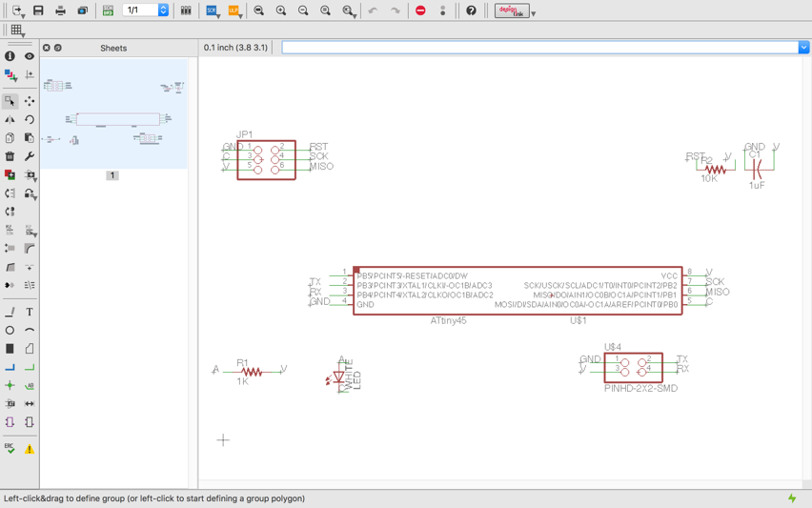Close the Sheets panel

coord(47,48)
